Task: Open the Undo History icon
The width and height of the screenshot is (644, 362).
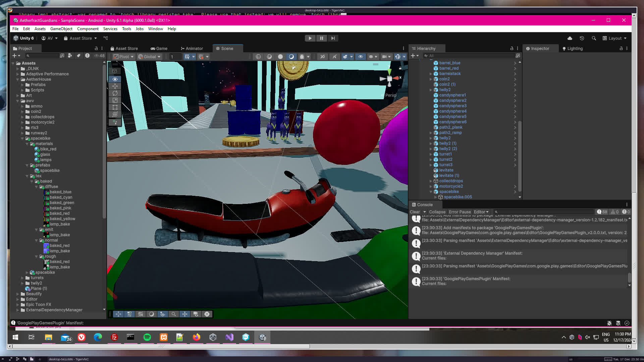Action: point(582,38)
